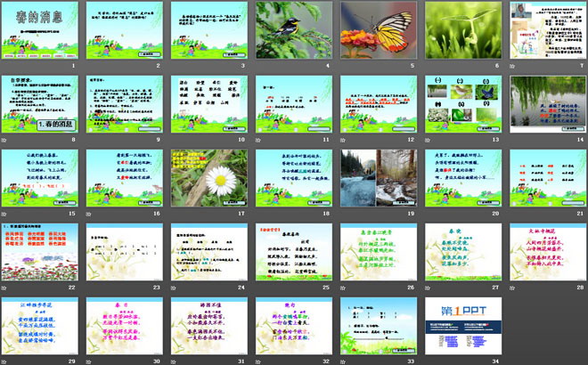
Task: Select slide 20 poem thumbnail
Action: 463,178
